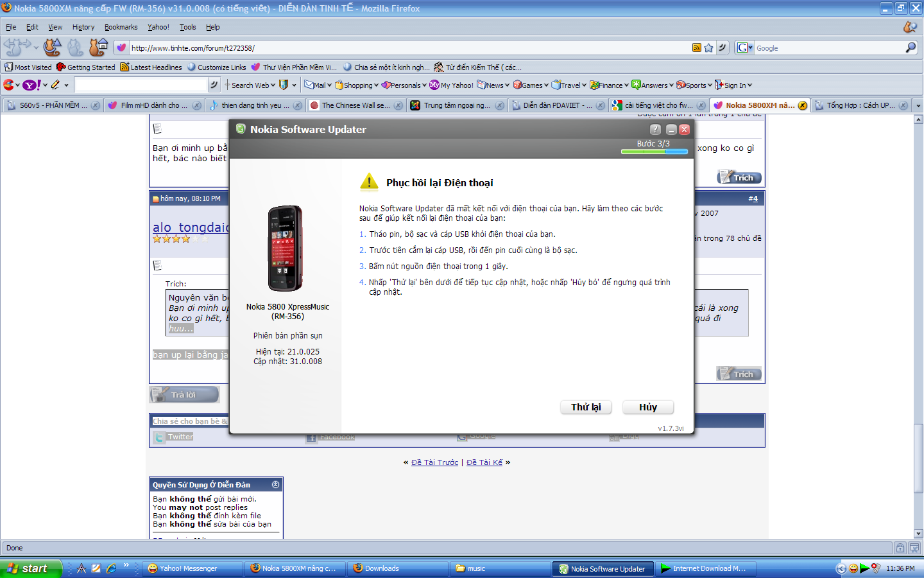Image resolution: width=924 pixels, height=578 pixels.
Task: Click the URL address field
Action: pyautogui.click(x=409, y=48)
